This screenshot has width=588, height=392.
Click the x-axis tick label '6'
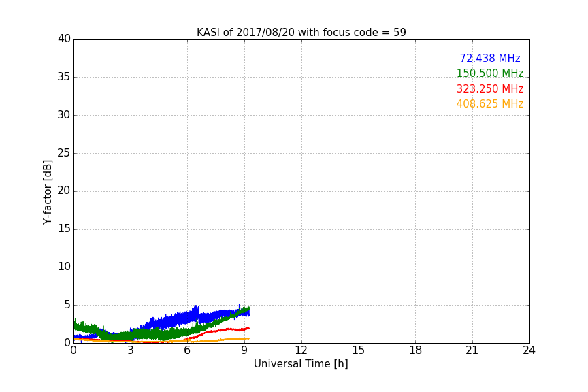coord(187,350)
